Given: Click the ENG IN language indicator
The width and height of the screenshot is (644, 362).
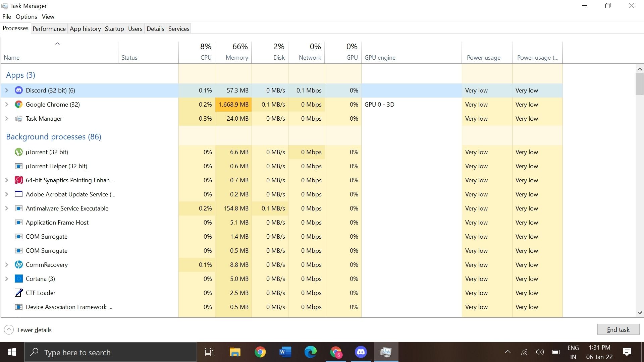Looking at the screenshot, I should click(573, 352).
